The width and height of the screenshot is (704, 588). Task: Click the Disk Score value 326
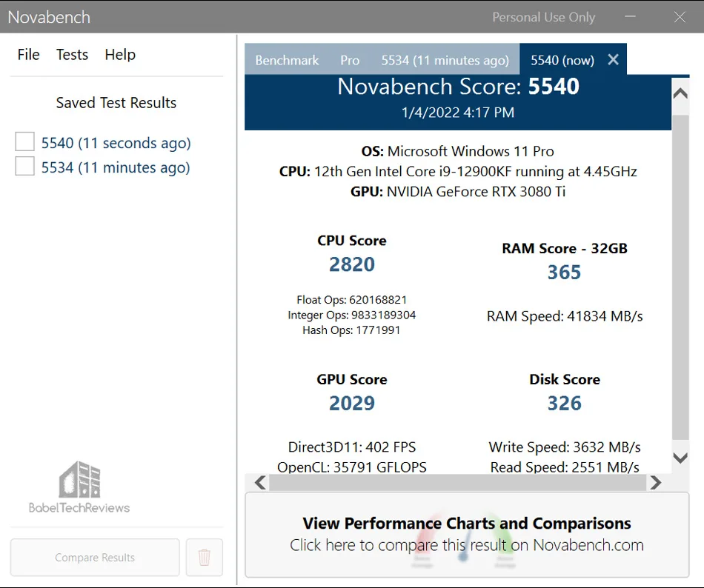pos(565,403)
